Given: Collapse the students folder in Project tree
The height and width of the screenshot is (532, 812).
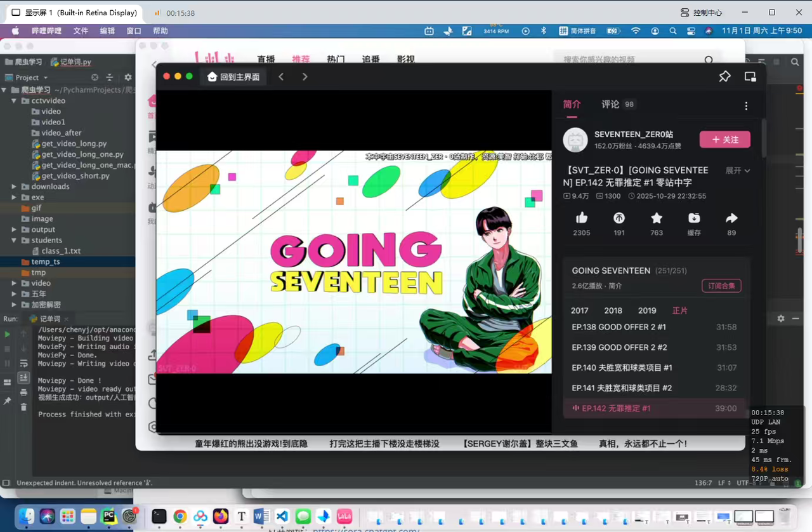Looking at the screenshot, I should pyautogui.click(x=15, y=241).
